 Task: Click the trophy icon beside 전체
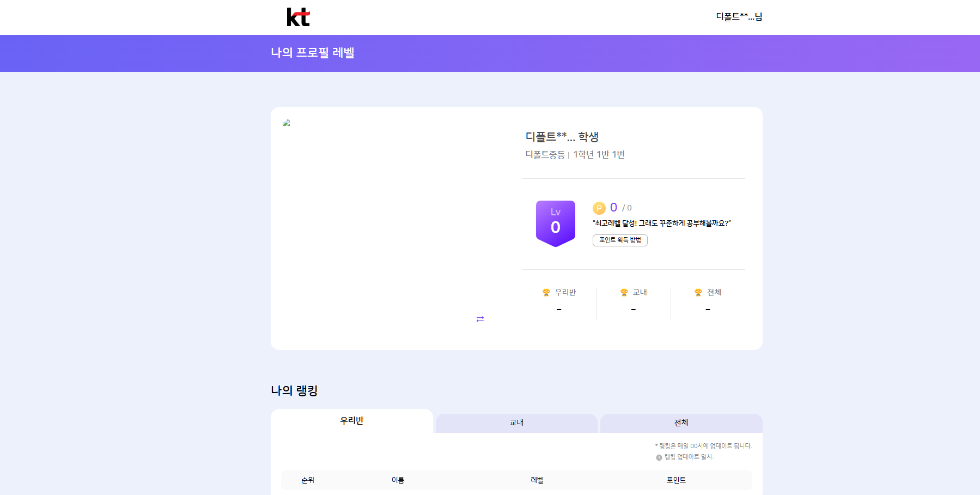pos(698,293)
